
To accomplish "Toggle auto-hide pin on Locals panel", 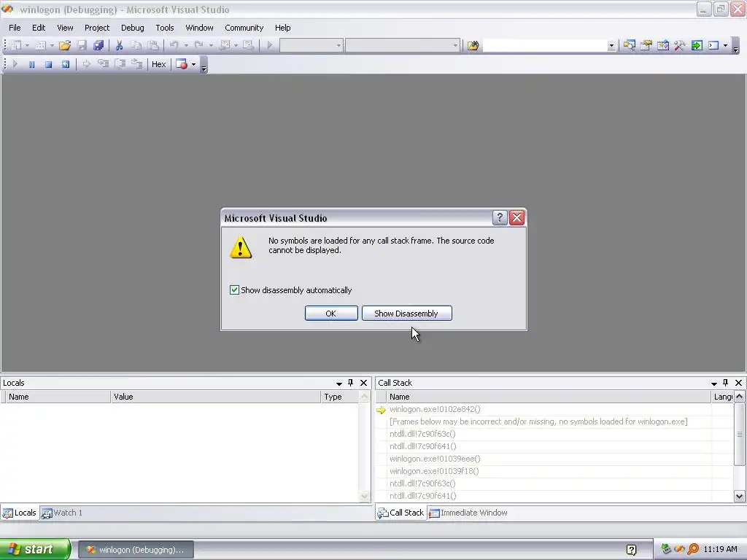I will pyautogui.click(x=351, y=383).
